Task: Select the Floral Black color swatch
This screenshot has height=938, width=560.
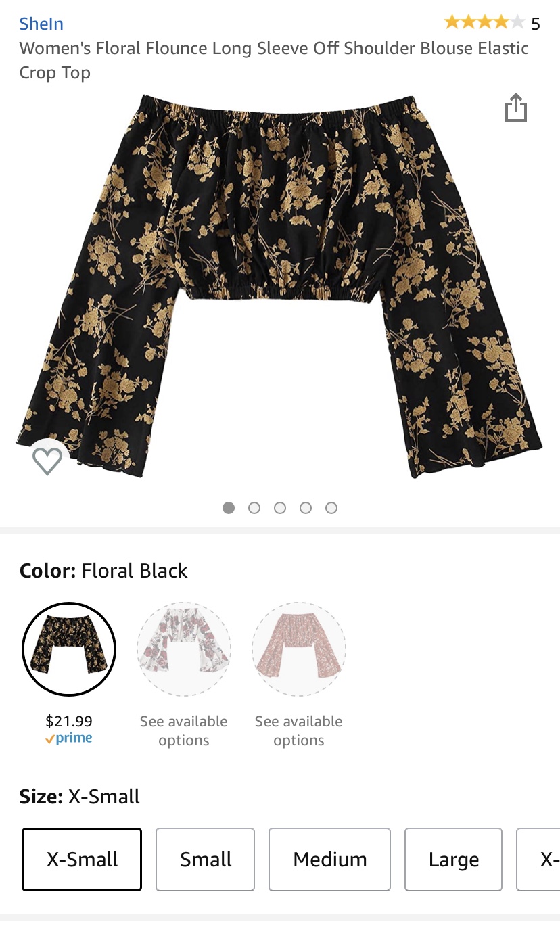Action: point(69,649)
